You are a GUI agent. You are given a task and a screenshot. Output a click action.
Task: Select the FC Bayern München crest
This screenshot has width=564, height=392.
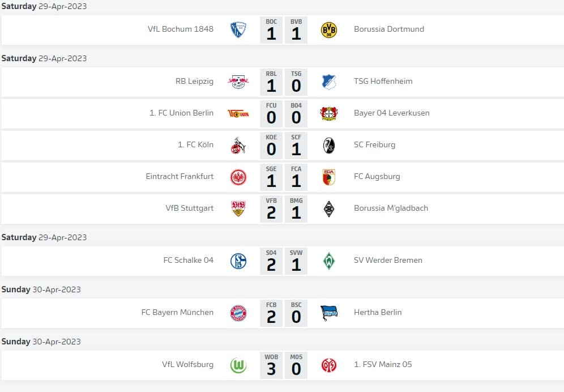(238, 313)
